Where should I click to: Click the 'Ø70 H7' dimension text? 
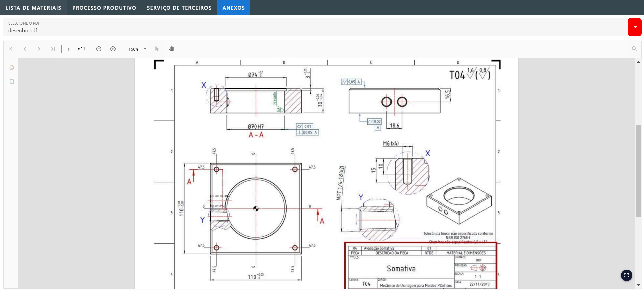click(x=256, y=127)
